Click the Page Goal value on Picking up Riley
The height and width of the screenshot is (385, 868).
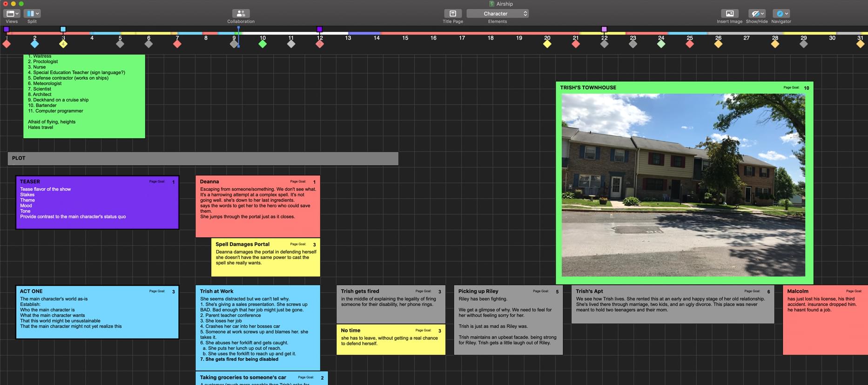click(x=557, y=292)
